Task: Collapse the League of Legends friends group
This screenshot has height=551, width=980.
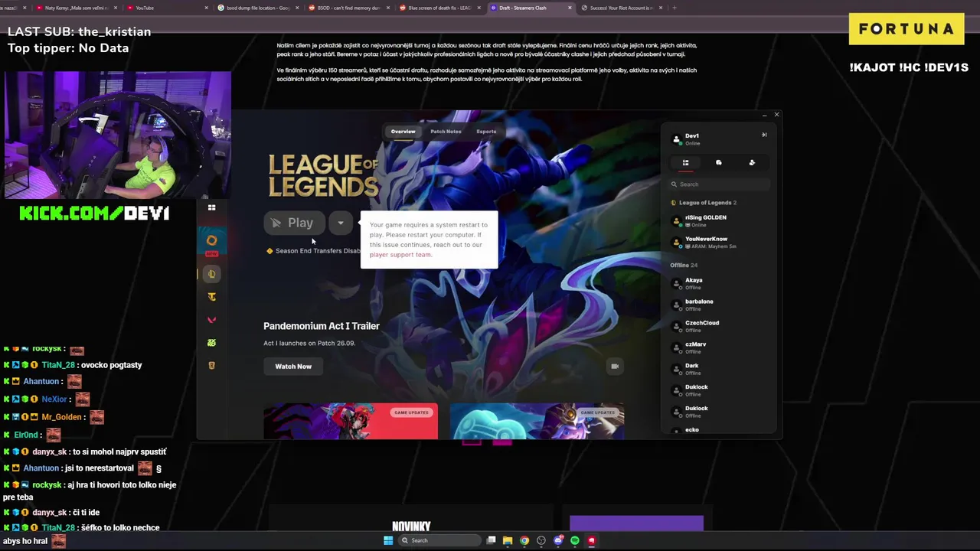Action: pos(704,203)
